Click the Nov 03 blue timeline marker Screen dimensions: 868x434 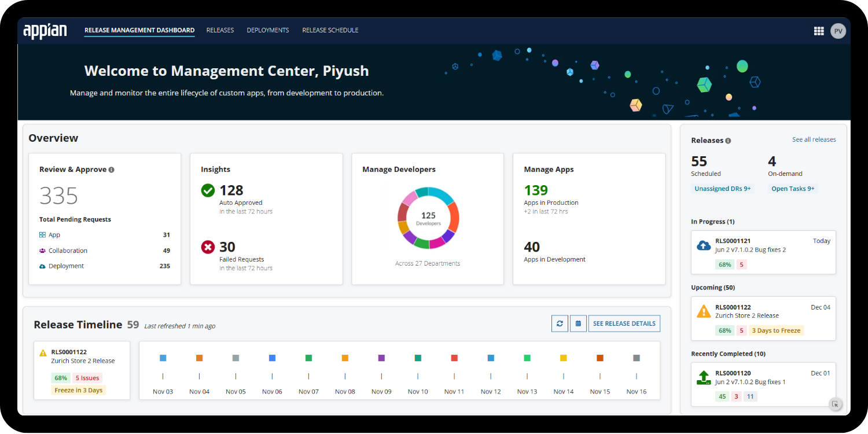163,358
